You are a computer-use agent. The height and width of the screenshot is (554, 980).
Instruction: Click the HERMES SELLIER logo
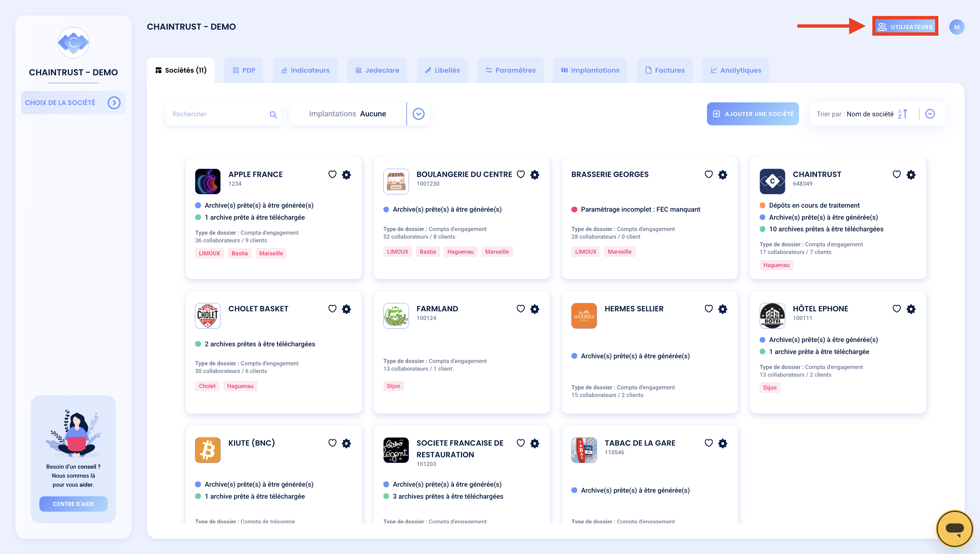pyautogui.click(x=584, y=316)
